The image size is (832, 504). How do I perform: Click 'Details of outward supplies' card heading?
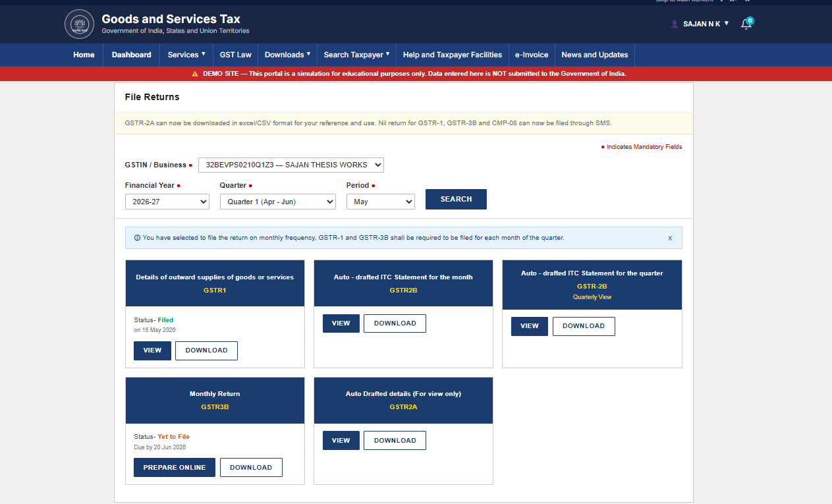215,277
